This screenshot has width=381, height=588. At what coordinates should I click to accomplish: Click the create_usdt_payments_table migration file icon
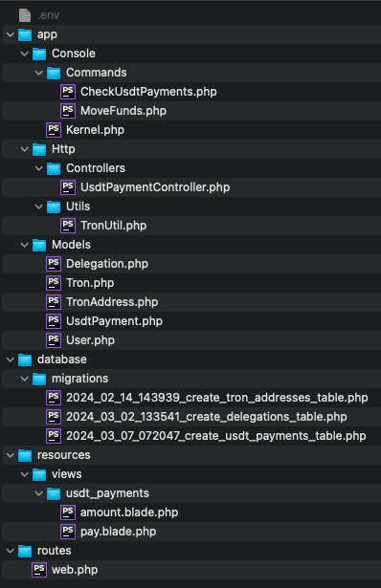click(54, 436)
